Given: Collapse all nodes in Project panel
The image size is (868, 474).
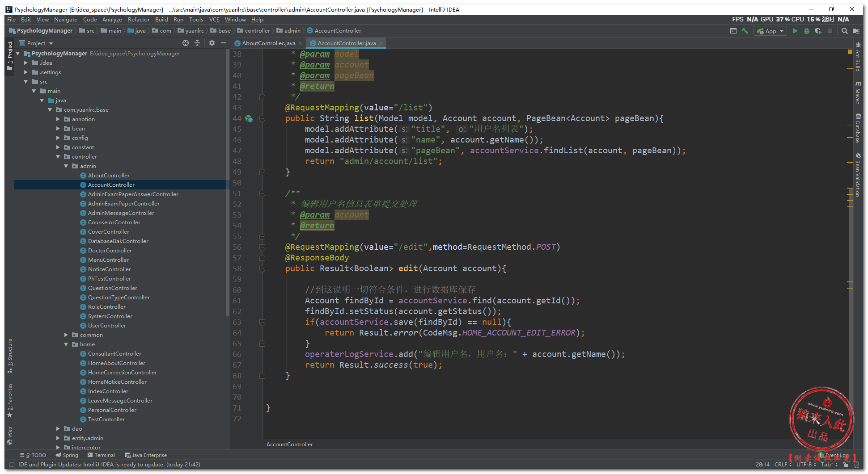Looking at the screenshot, I should coord(197,43).
